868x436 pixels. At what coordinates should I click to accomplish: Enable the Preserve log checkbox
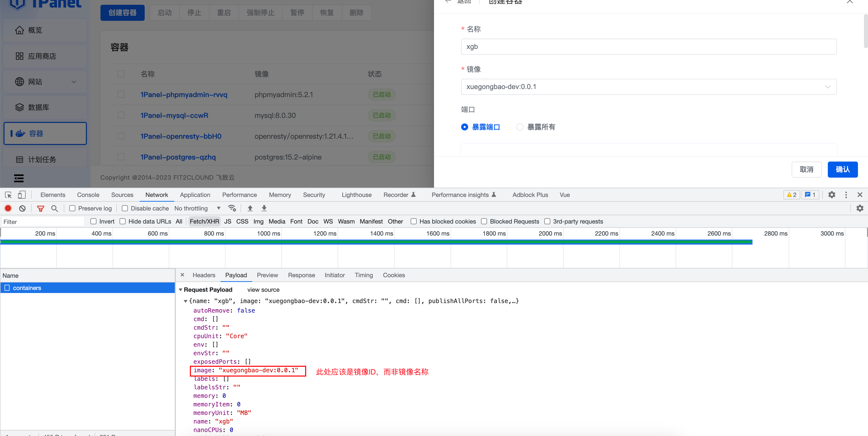pyautogui.click(x=72, y=208)
